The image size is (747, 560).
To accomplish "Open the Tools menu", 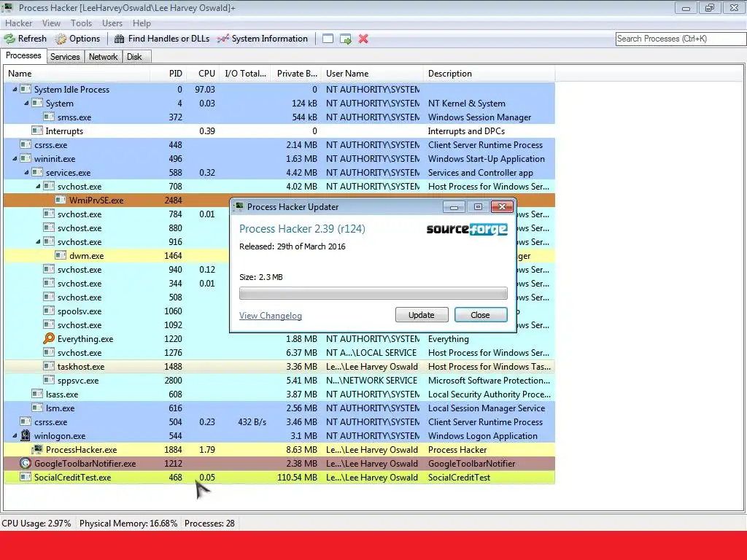I will click(x=81, y=23).
